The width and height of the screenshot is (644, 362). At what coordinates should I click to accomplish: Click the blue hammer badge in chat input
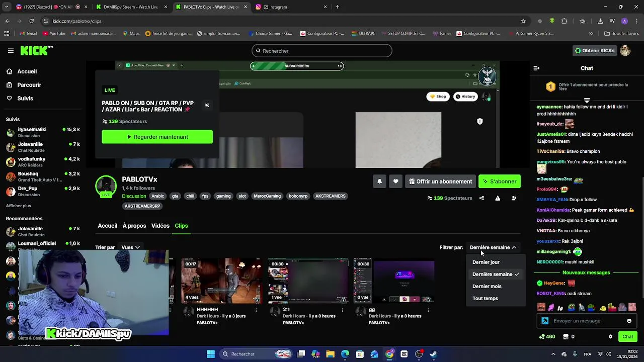click(545, 321)
